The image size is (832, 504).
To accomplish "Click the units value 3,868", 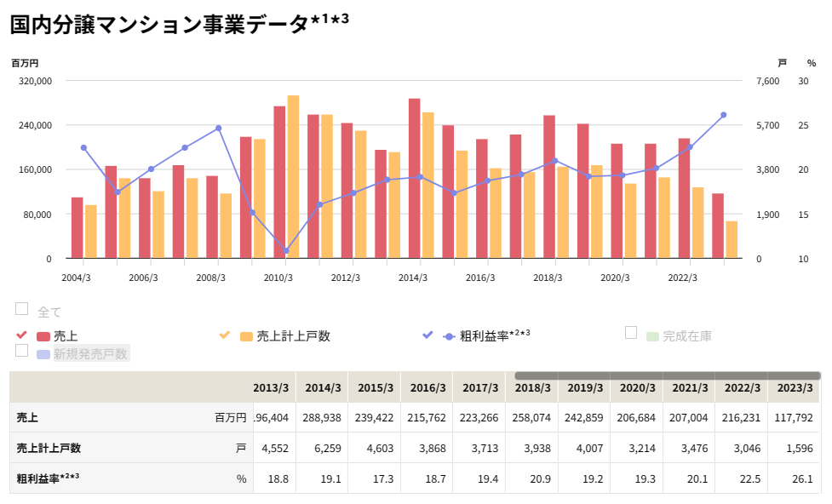I will coord(433,449).
